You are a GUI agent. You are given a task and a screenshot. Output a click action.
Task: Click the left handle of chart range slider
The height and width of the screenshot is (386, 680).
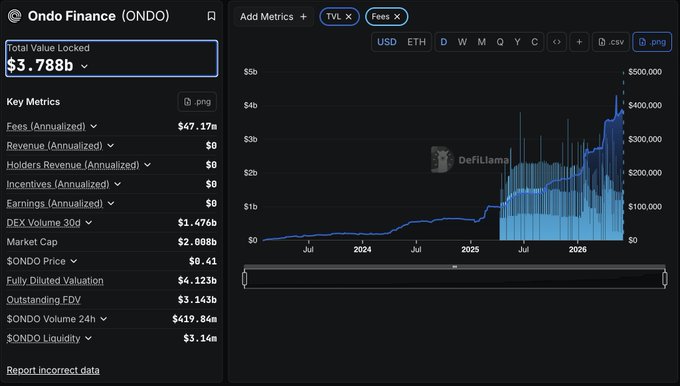[x=245, y=278]
